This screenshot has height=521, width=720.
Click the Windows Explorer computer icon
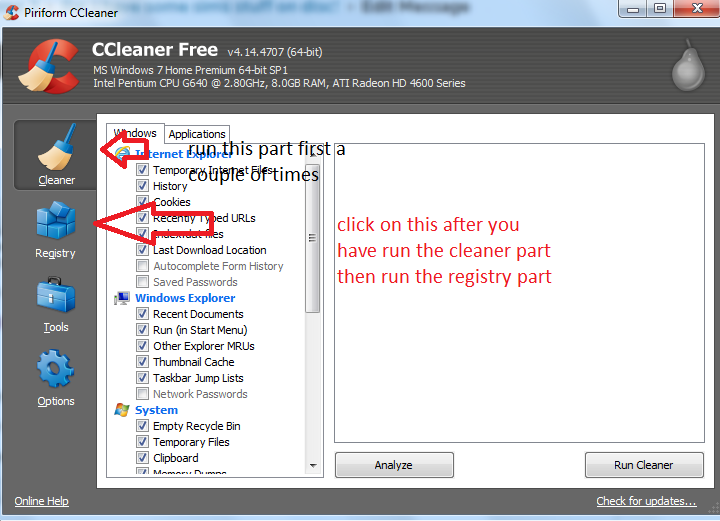click(122, 298)
